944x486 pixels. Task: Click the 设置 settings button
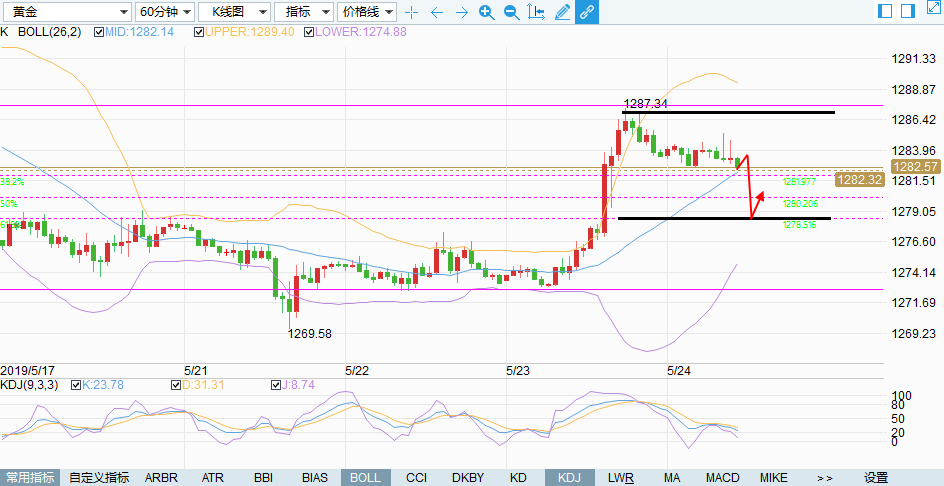[876, 478]
